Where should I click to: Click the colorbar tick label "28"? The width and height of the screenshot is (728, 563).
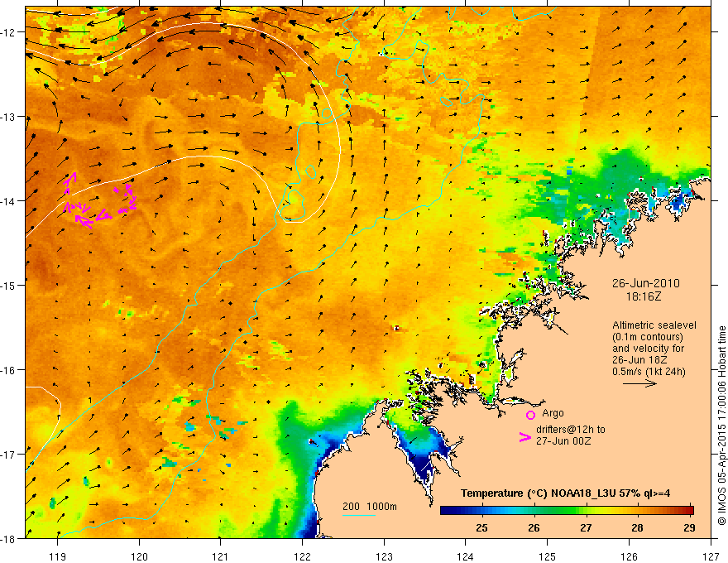click(x=638, y=527)
